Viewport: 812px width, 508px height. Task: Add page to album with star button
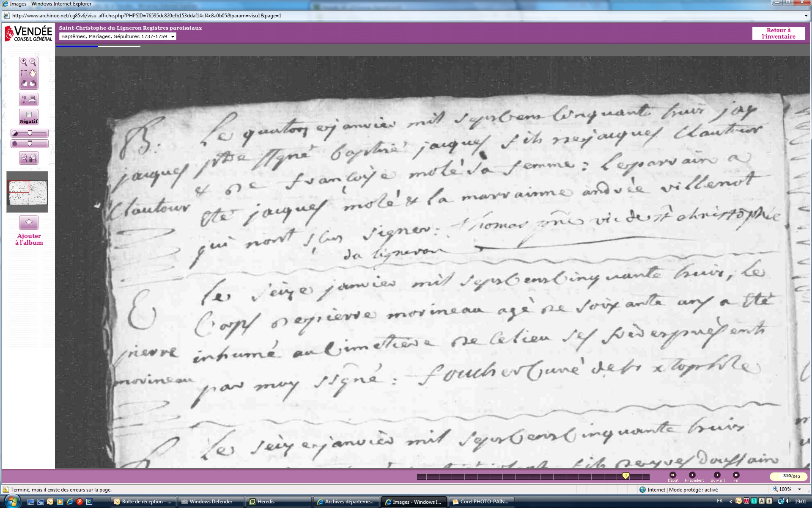pyautogui.click(x=29, y=222)
